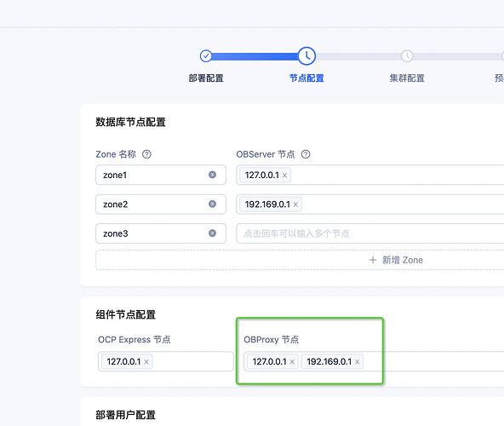Click the completed 部署配置 step checkmark icon
This screenshot has width=504, height=426.
point(206,56)
